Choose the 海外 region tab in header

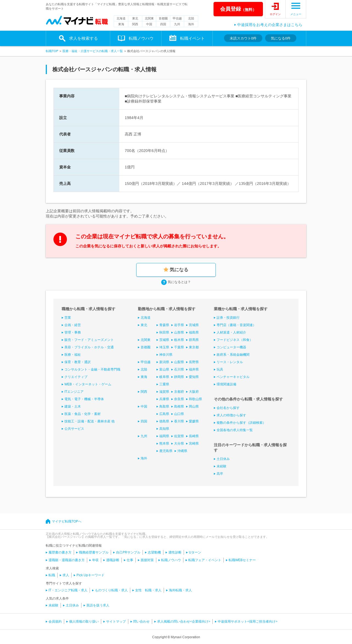point(191,24)
